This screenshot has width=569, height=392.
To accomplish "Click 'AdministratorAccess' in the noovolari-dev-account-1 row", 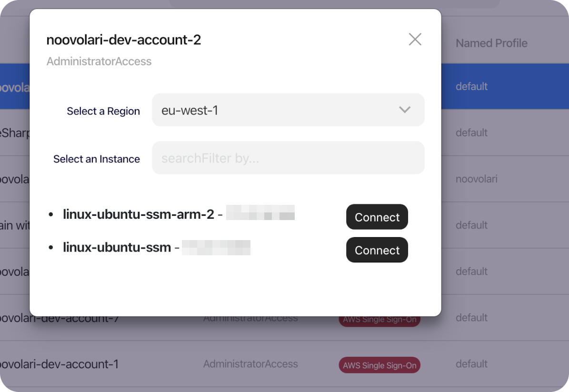I will point(250,364).
